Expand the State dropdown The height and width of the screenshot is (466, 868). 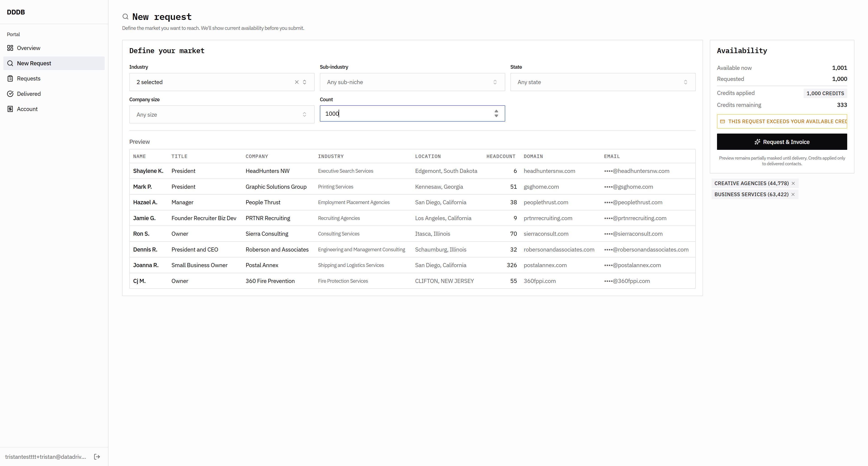(x=602, y=82)
